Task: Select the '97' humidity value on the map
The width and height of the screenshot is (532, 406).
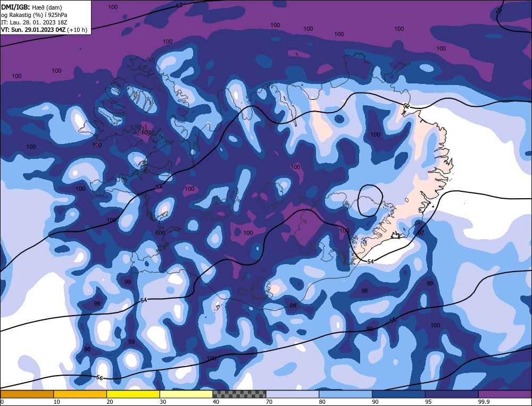Action: pyautogui.click(x=421, y=233)
